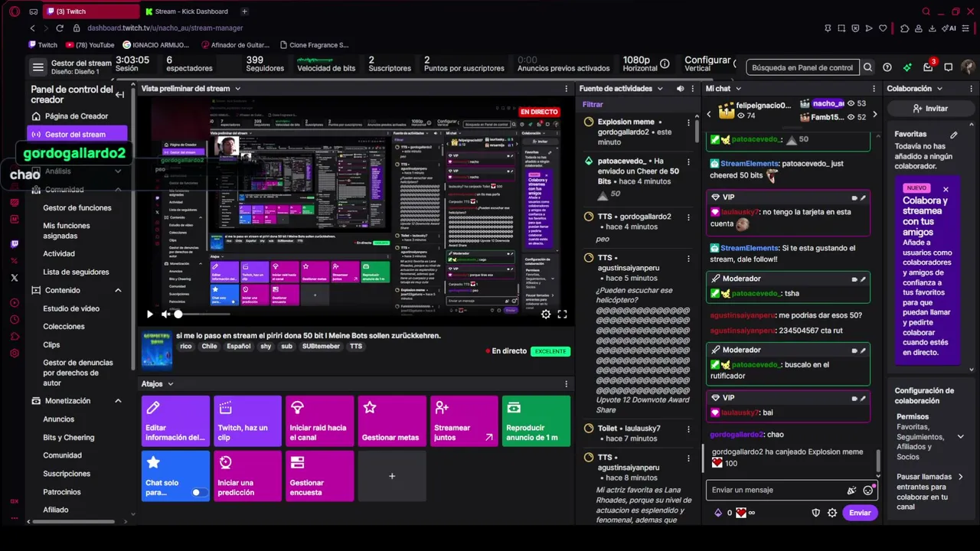The height and width of the screenshot is (551, 980).
Task: Open Página de Creador in sidebar
Action: coord(77,116)
